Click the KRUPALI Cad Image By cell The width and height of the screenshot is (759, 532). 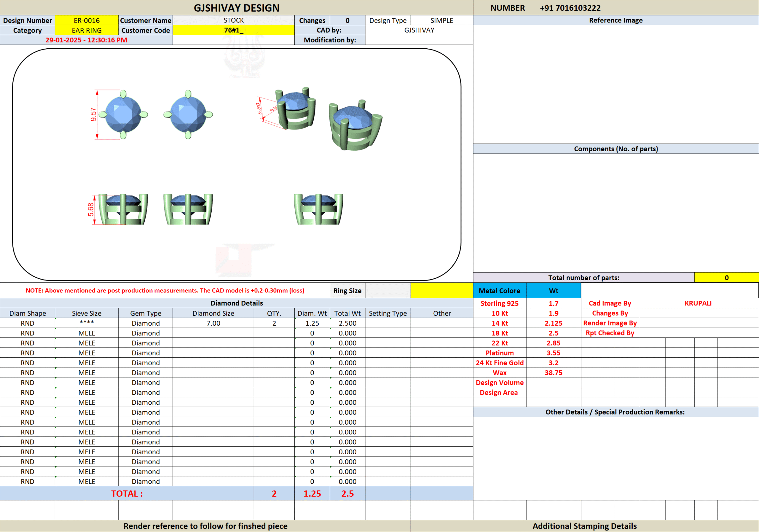click(698, 303)
